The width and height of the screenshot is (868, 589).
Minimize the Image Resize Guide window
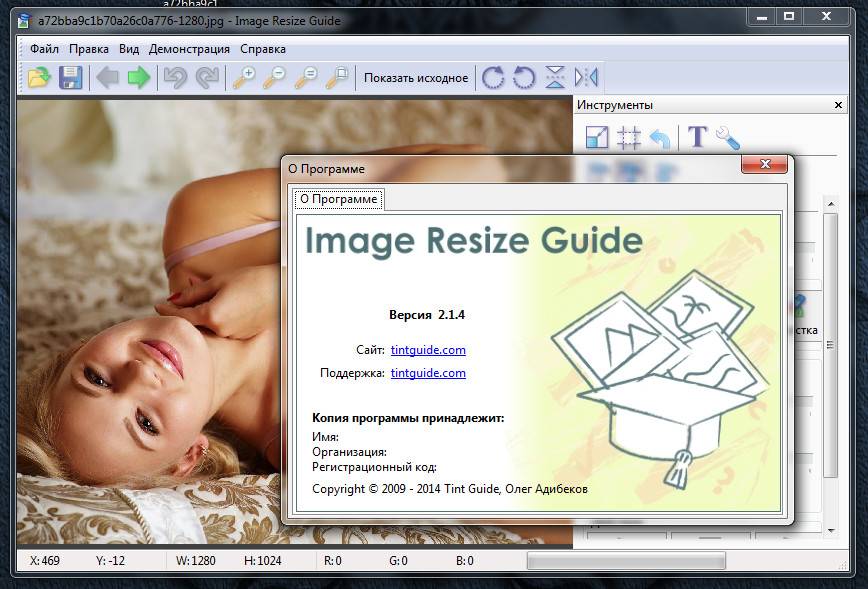pos(762,17)
